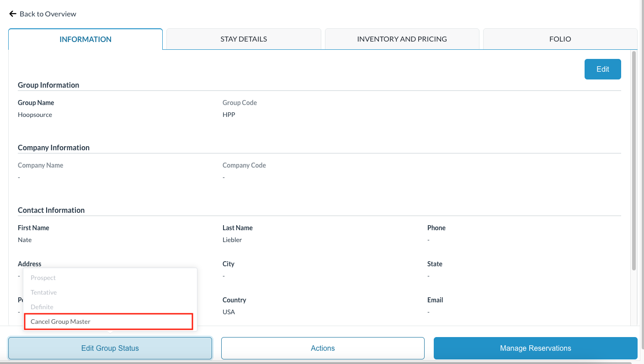Choose the Definite status option
This screenshot has height=364, width=644.
(x=42, y=306)
